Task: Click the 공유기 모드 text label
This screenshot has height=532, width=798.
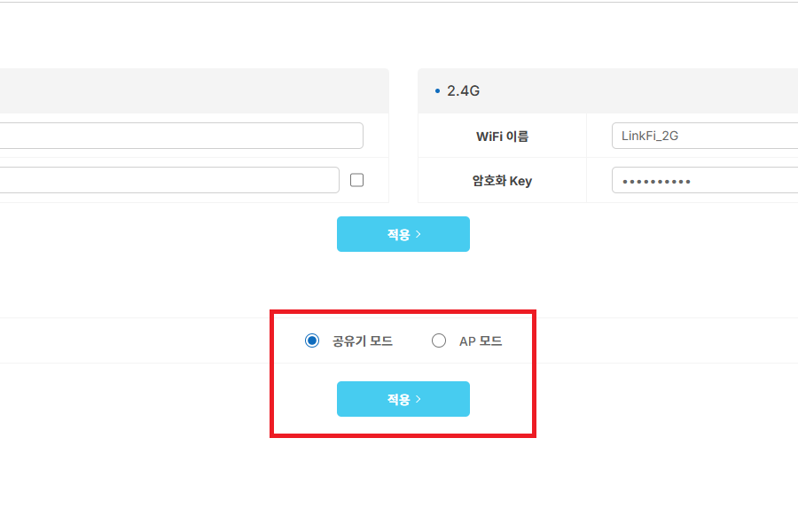Action: click(363, 341)
